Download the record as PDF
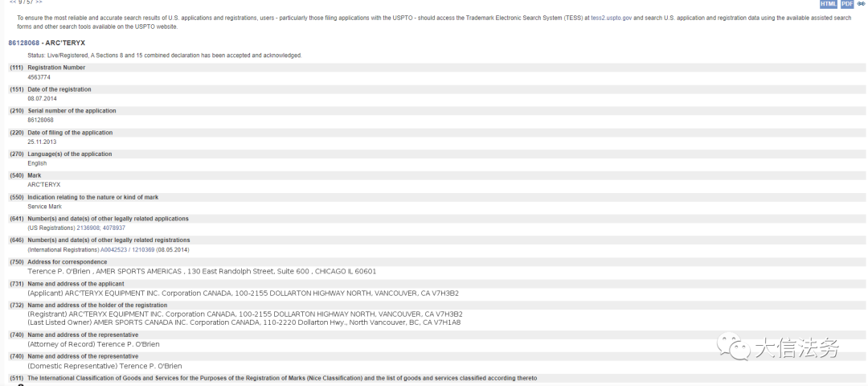The width and height of the screenshot is (868, 386). pos(847,4)
